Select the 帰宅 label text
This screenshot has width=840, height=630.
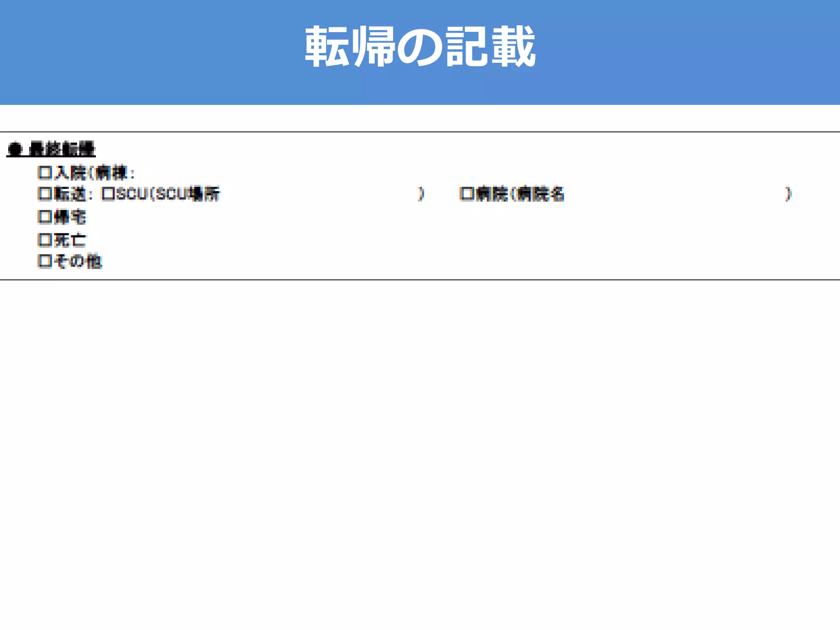pos(70,217)
